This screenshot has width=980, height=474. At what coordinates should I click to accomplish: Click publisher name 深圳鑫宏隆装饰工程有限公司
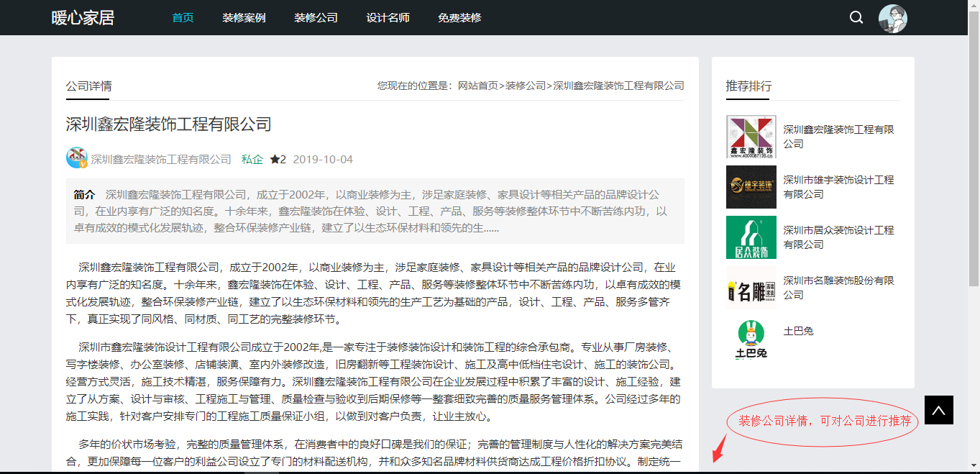[161, 159]
